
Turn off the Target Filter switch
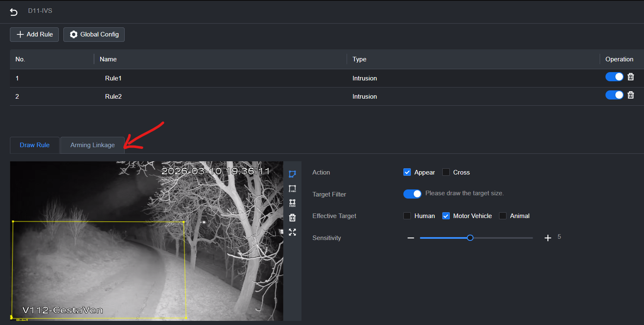(412, 194)
